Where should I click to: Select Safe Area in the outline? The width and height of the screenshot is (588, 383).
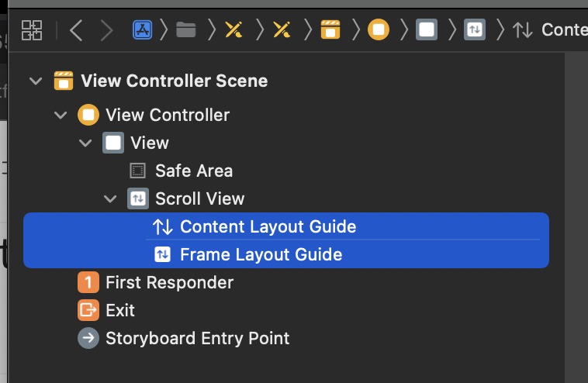point(194,171)
